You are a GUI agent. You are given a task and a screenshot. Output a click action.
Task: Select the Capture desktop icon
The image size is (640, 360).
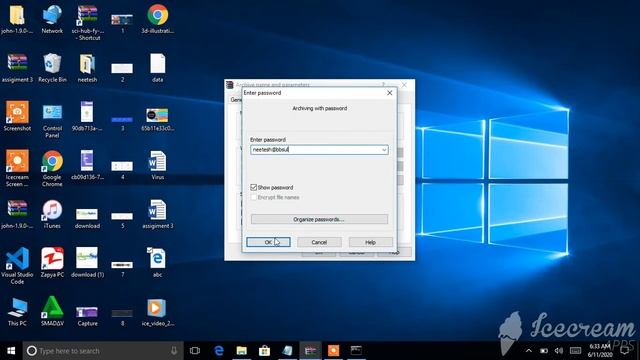click(x=87, y=316)
